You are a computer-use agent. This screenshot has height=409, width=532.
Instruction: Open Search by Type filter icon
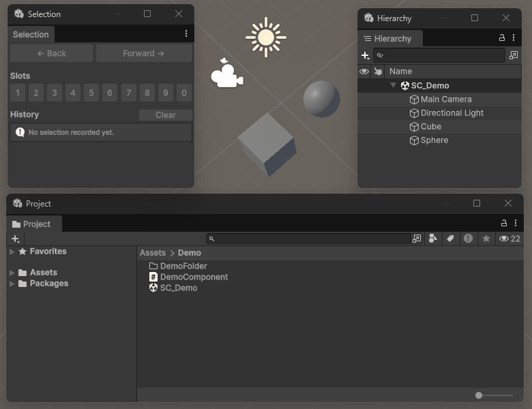pos(433,239)
